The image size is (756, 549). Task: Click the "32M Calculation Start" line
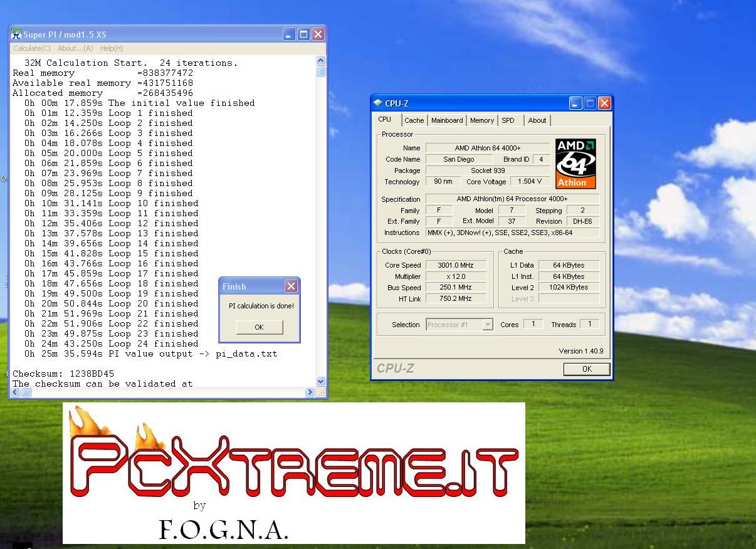tap(131, 63)
